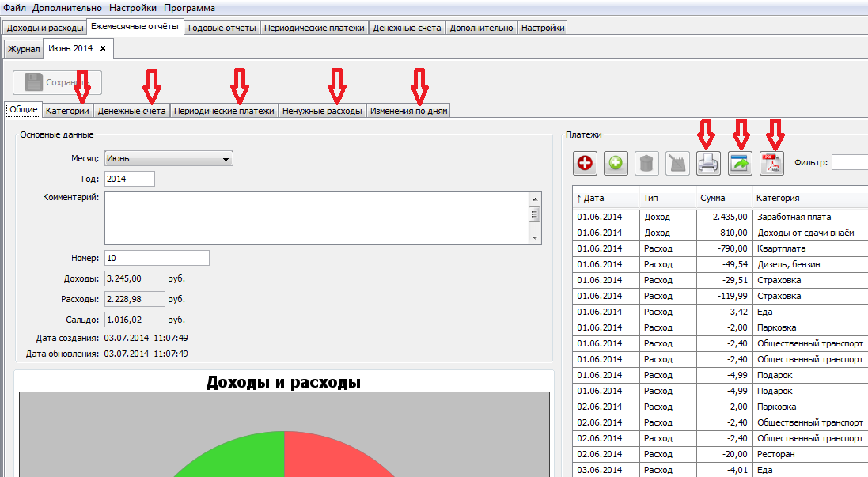Select the Ресторан payment row
This screenshot has width=868, height=477.
pos(720,454)
